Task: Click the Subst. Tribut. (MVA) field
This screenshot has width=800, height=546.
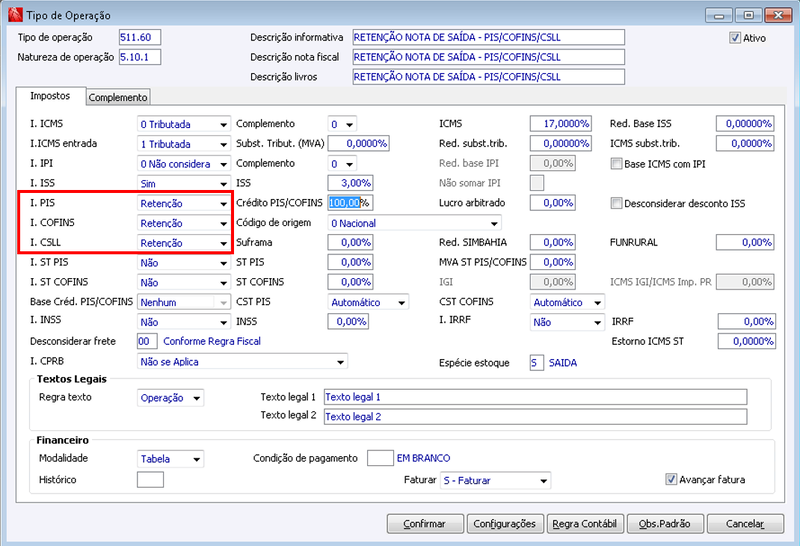Action: pos(358,143)
